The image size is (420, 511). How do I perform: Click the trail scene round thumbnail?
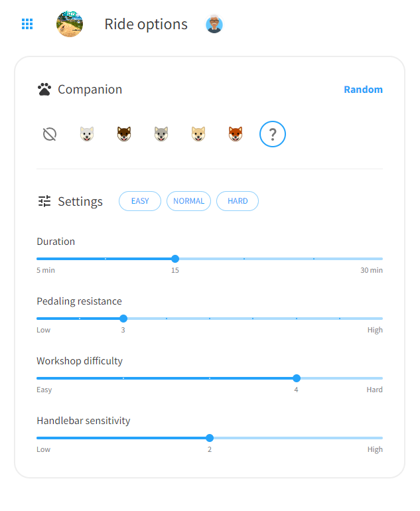[x=70, y=24]
